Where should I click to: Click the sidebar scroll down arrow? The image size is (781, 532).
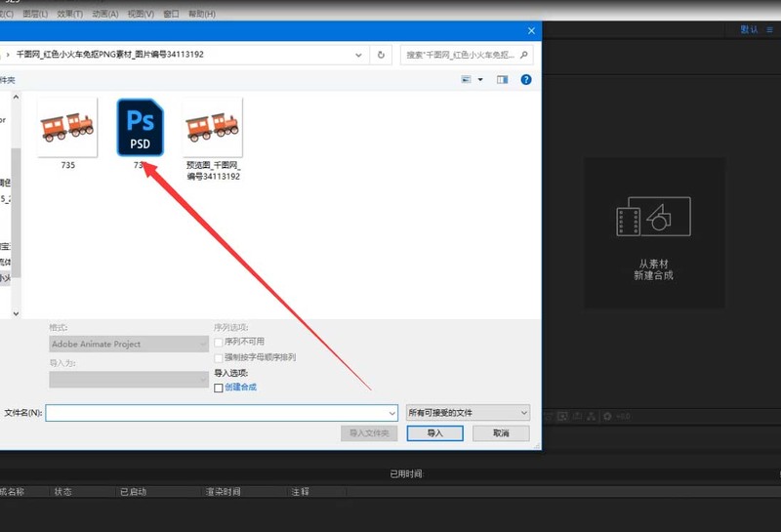[16, 313]
